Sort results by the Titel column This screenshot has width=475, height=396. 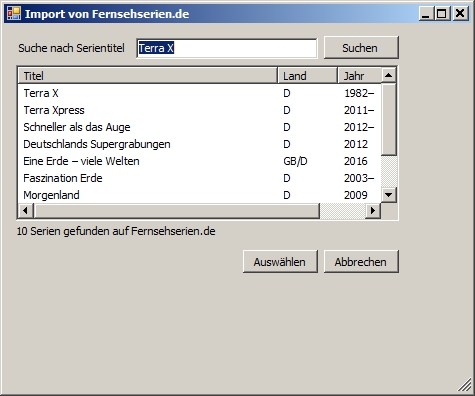point(148,76)
